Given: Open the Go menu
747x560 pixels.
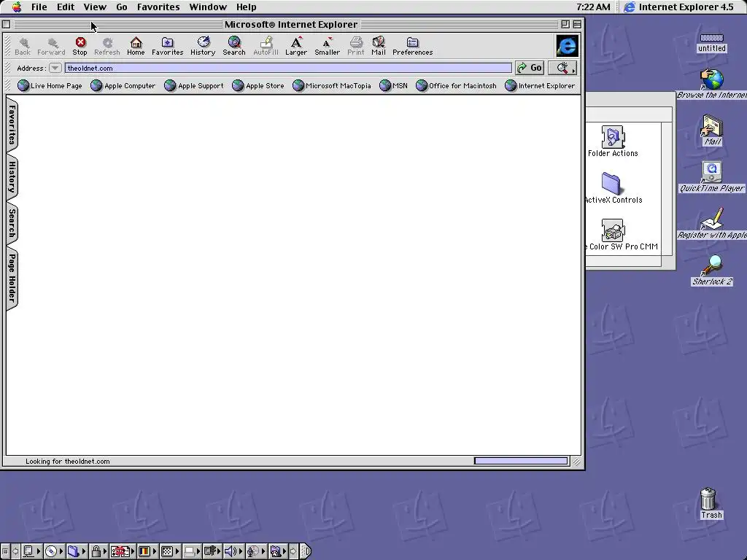Looking at the screenshot, I should pyautogui.click(x=122, y=7).
